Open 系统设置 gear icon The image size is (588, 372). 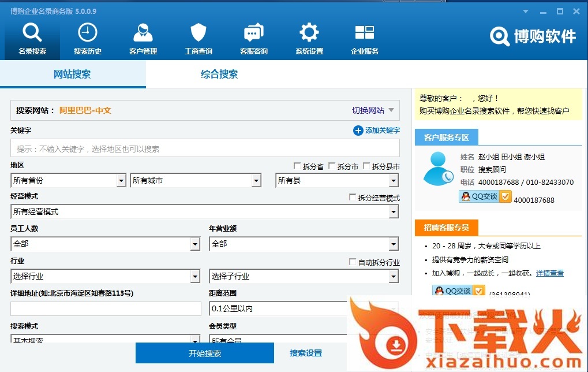point(309,33)
